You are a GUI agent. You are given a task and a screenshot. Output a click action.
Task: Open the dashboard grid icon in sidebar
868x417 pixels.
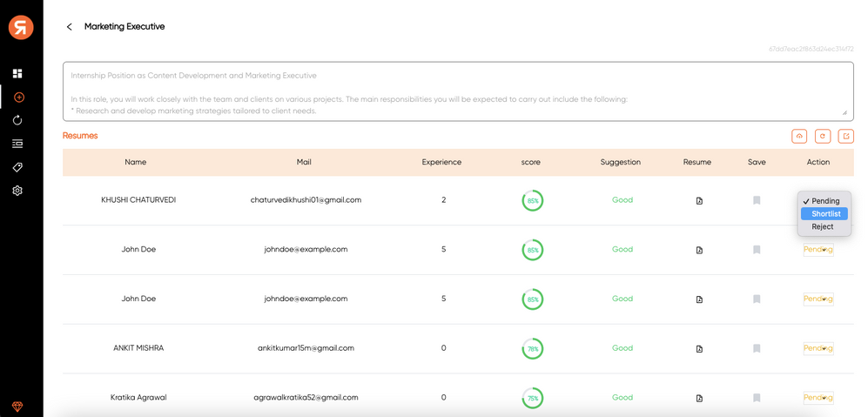[x=17, y=74]
